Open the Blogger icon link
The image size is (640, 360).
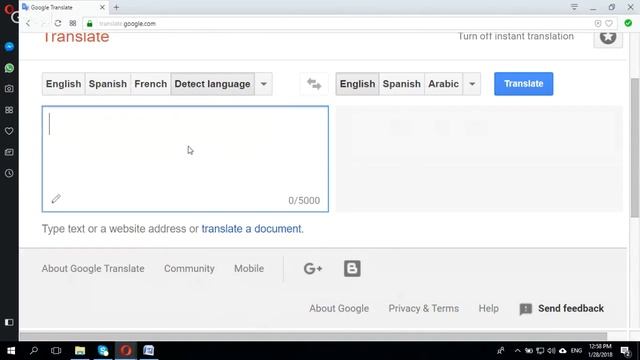click(352, 269)
